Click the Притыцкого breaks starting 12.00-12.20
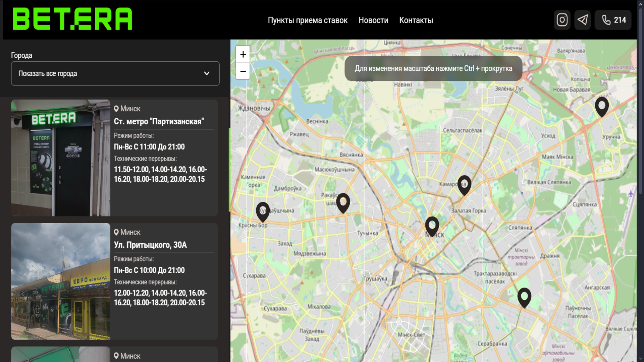The width and height of the screenshot is (644, 362). [160, 298]
